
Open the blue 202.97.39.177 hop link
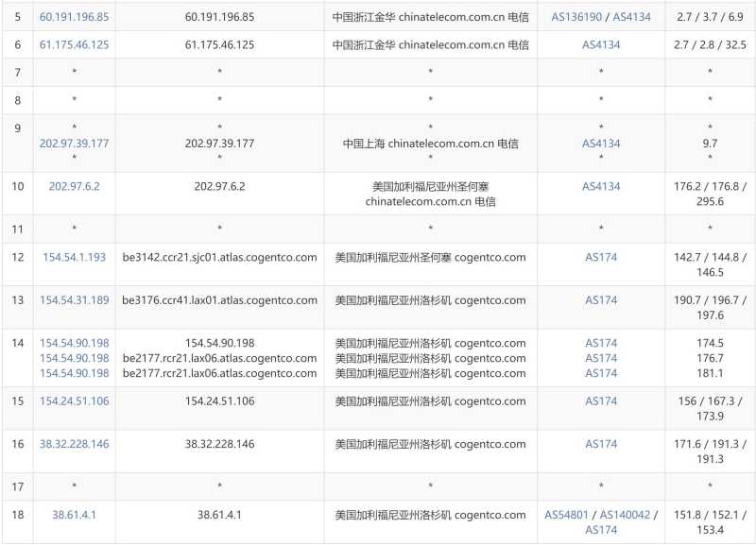[74, 144]
